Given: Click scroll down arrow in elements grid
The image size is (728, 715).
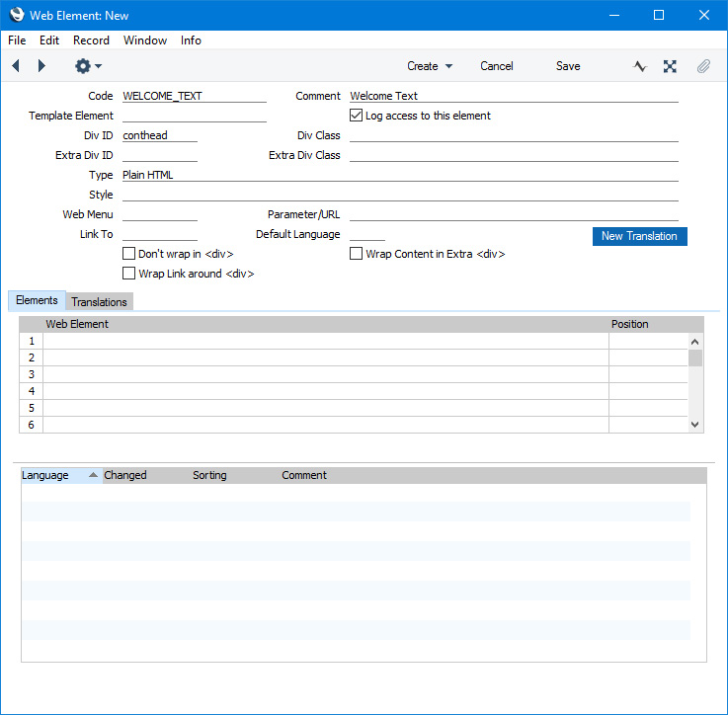Looking at the screenshot, I should pos(695,424).
